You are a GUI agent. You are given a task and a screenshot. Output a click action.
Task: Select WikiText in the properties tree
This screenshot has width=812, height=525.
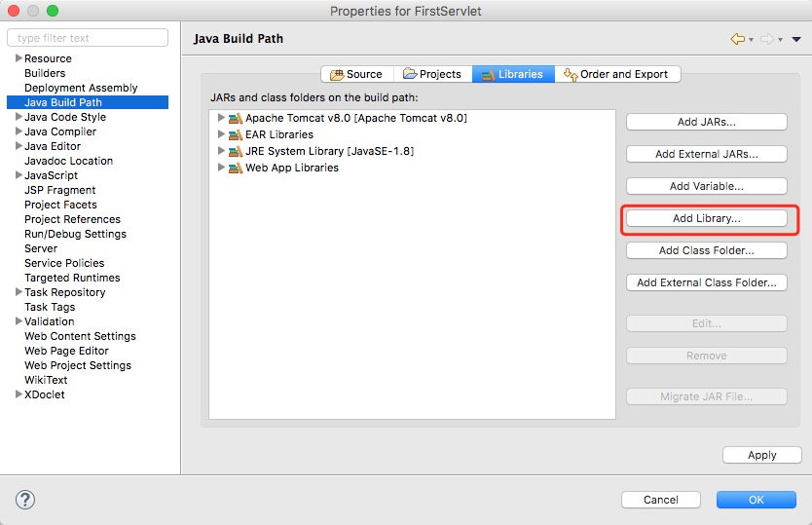pyautogui.click(x=46, y=380)
